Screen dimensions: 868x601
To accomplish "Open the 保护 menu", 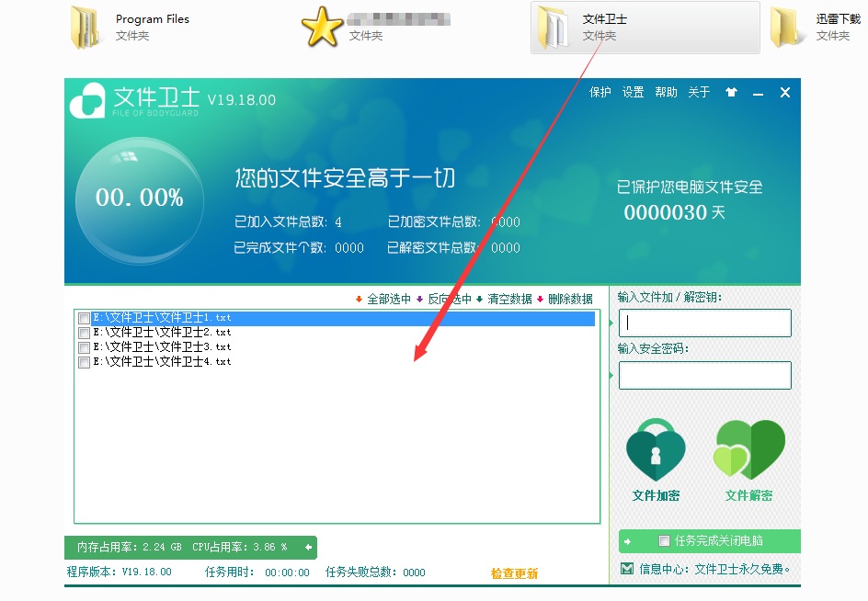I will click(x=600, y=92).
